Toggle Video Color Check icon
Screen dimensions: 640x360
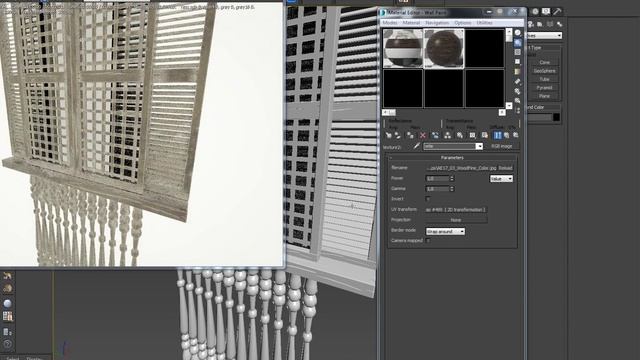518,71
